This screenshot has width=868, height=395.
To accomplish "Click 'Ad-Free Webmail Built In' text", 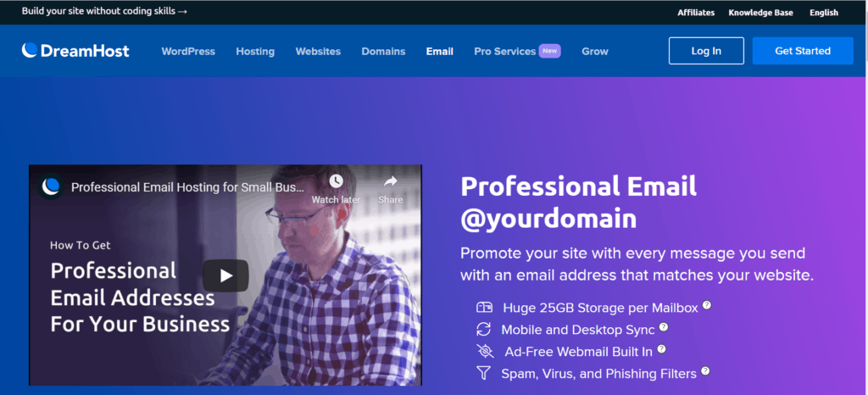I will (x=579, y=352).
